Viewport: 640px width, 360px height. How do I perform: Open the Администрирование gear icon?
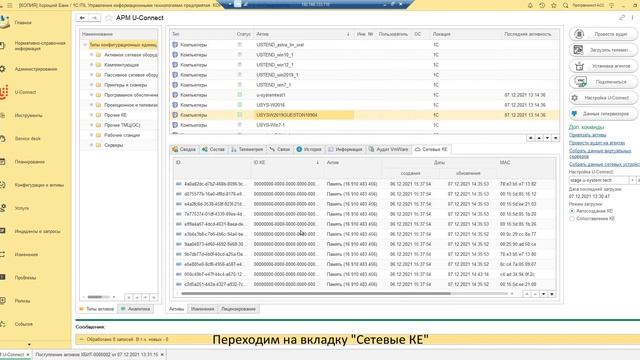point(3,69)
